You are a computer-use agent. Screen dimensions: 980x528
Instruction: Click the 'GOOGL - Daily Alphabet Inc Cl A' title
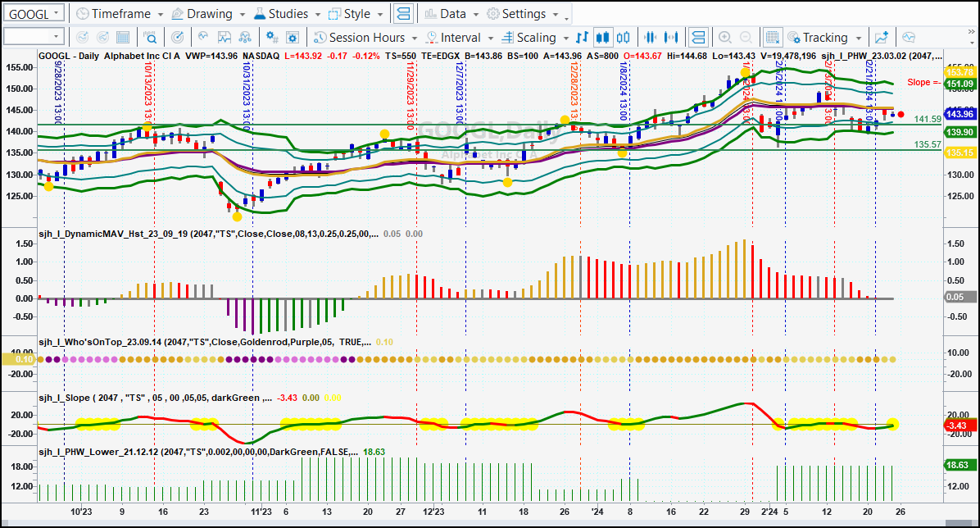coord(109,56)
